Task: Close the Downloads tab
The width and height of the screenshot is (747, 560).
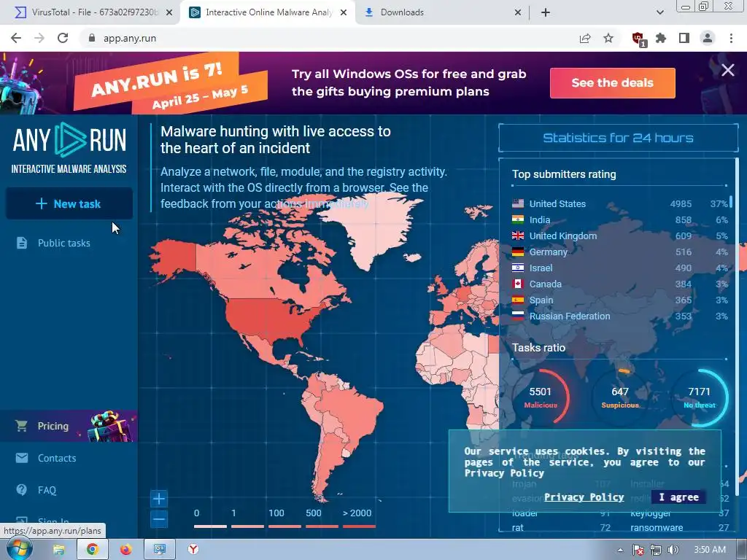Action: click(x=518, y=12)
